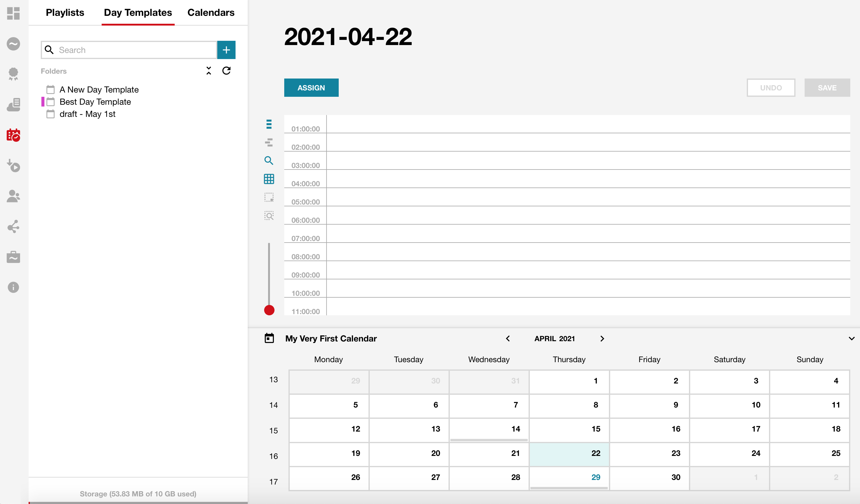Collapse calendar panel chevron
This screenshot has height=504, width=860.
[x=851, y=338]
